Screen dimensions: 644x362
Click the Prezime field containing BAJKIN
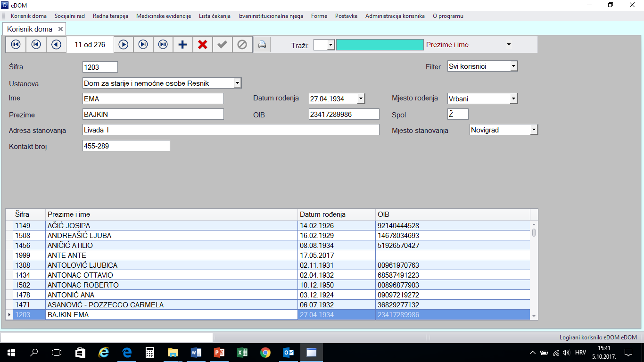point(153,115)
